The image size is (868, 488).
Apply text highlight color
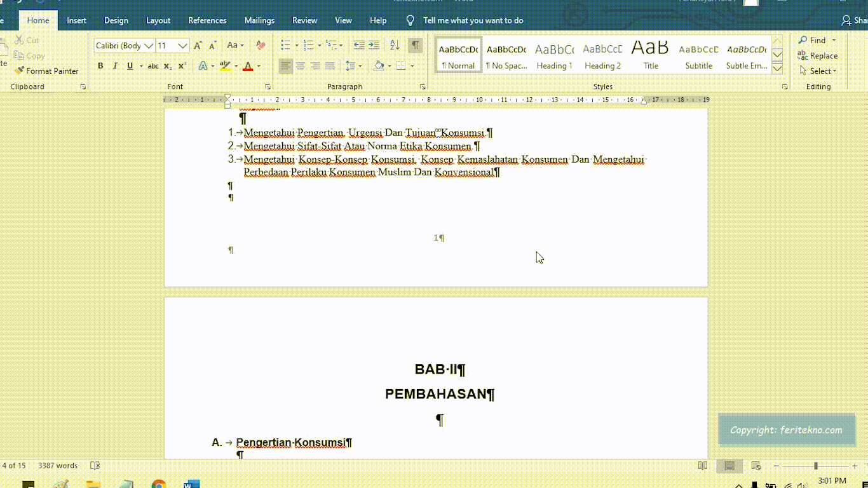[x=224, y=66]
